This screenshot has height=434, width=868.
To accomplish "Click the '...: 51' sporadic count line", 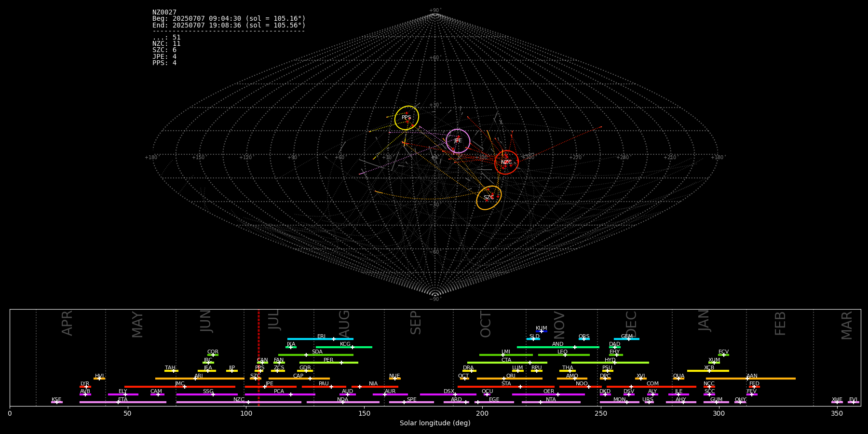I will [166, 38].
